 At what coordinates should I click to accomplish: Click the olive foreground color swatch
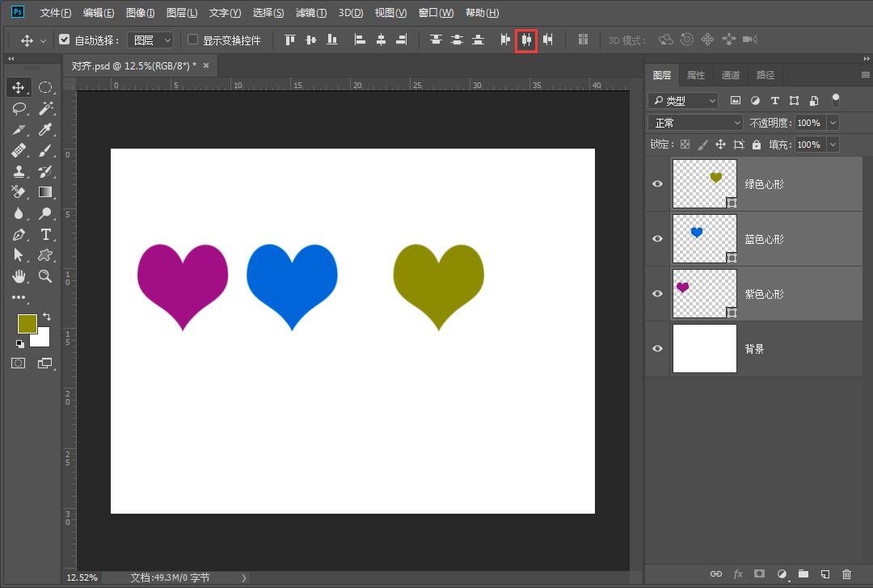click(27, 324)
